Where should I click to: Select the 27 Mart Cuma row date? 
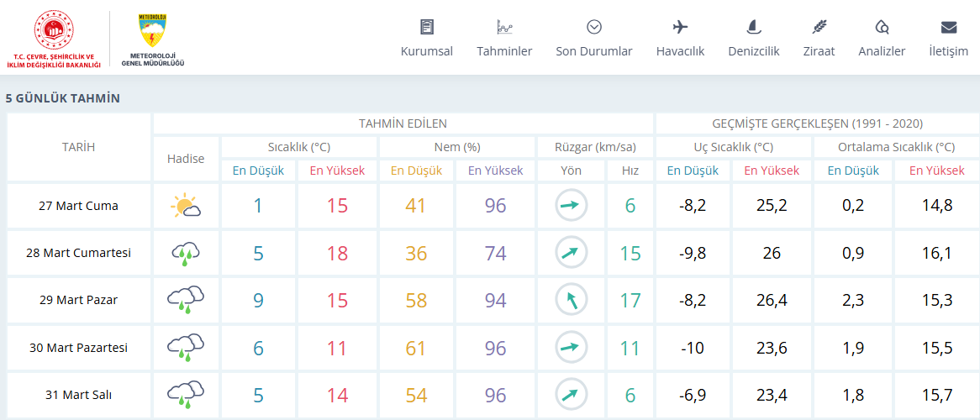(79, 206)
